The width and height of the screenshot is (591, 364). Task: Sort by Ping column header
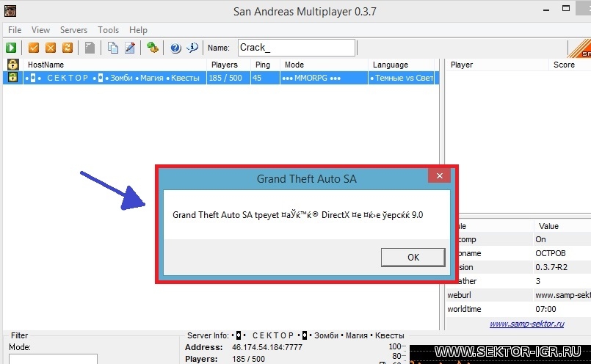(265, 65)
